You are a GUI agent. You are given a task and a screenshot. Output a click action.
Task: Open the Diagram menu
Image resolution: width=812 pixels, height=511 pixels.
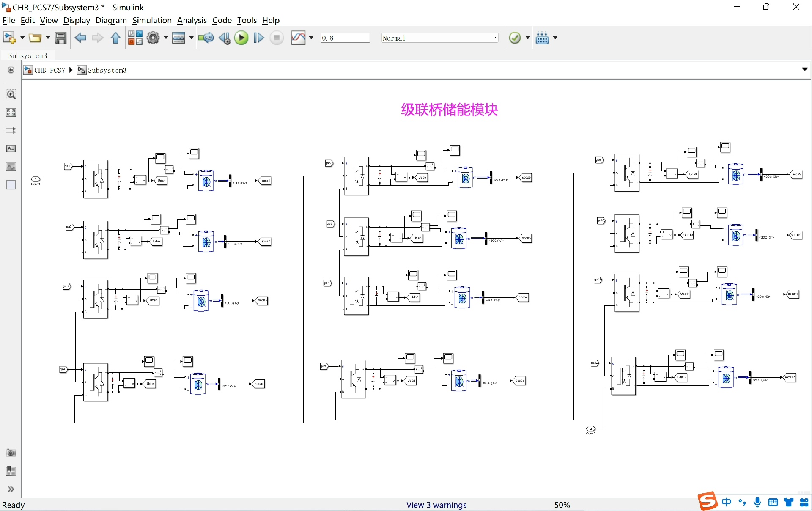point(111,20)
